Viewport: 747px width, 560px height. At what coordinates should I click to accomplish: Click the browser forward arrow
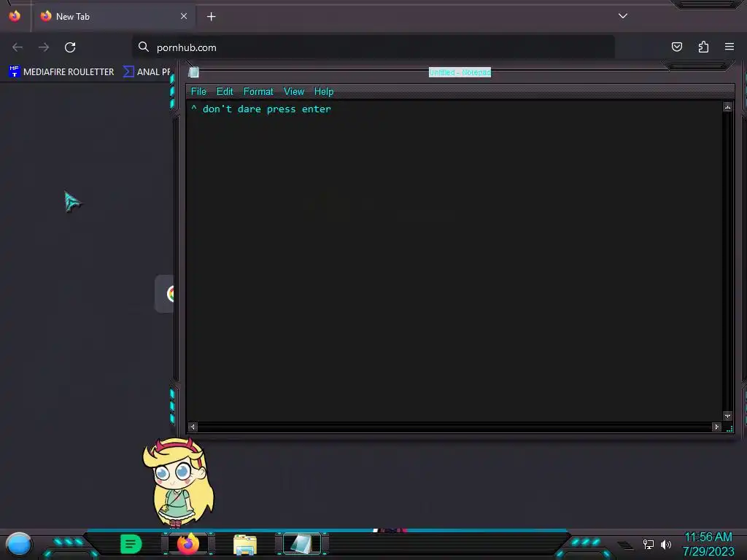click(x=44, y=47)
